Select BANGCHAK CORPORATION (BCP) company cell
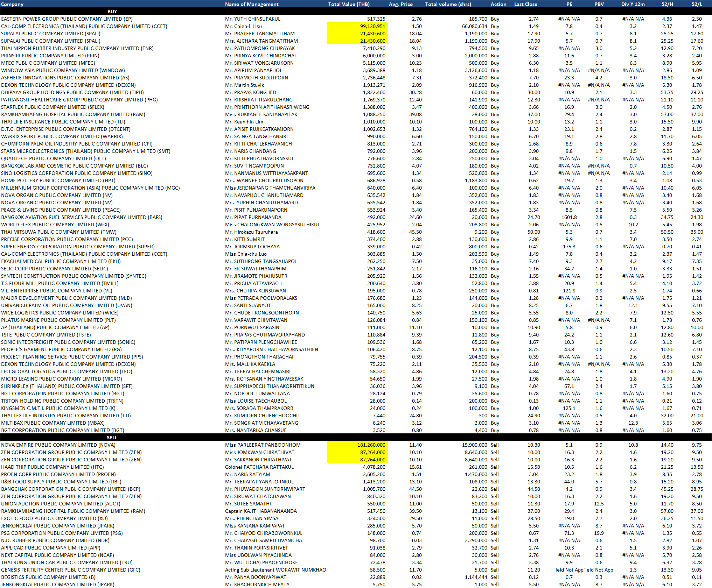The image size is (712, 588). click(x=71, y=489)
